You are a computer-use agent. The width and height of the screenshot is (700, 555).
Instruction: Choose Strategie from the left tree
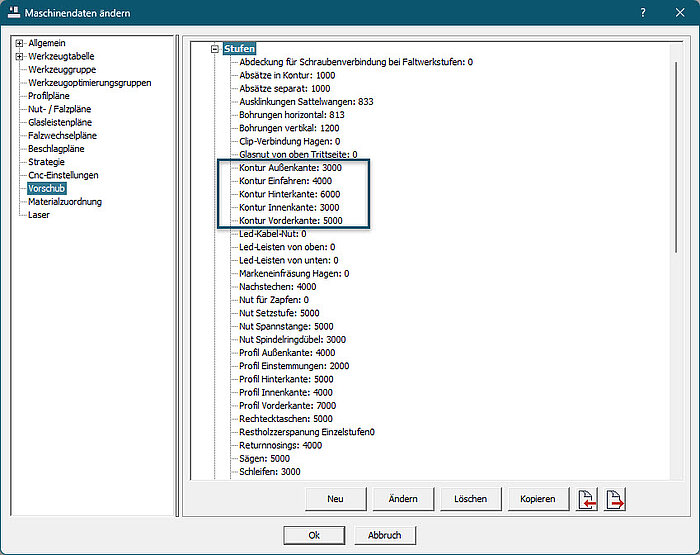pyautogui.click(x=46, y=162)
